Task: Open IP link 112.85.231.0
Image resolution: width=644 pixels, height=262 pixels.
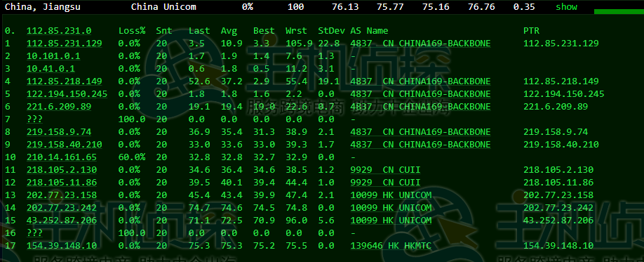Action: coord(59,31)
